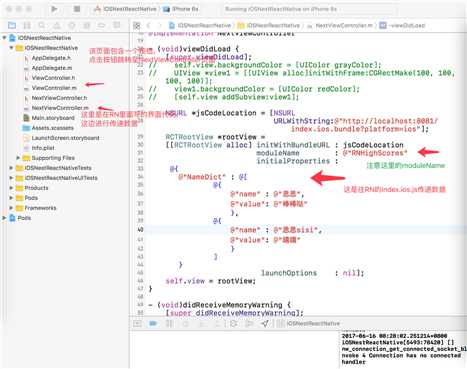Image resolution: width=467 pixels, height=369 pixels.
Task: Open the Test navigator diamond icon
Action: coord(72,25)
